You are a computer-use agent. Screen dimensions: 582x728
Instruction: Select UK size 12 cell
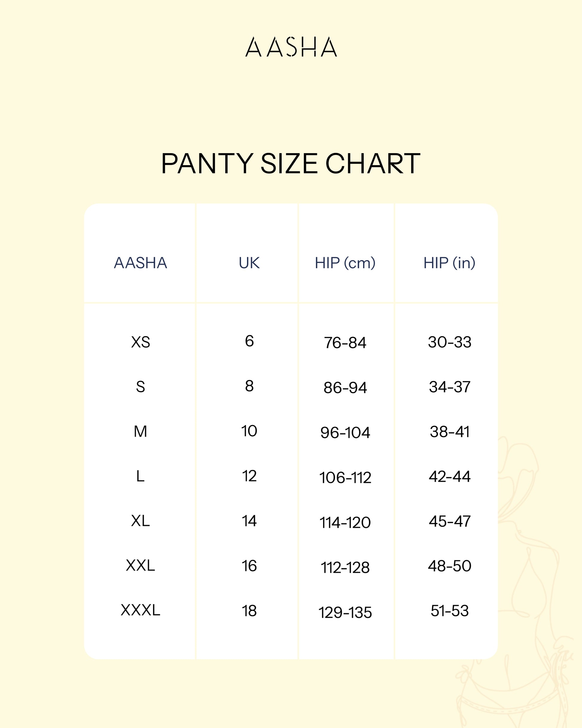click(249, 476)
